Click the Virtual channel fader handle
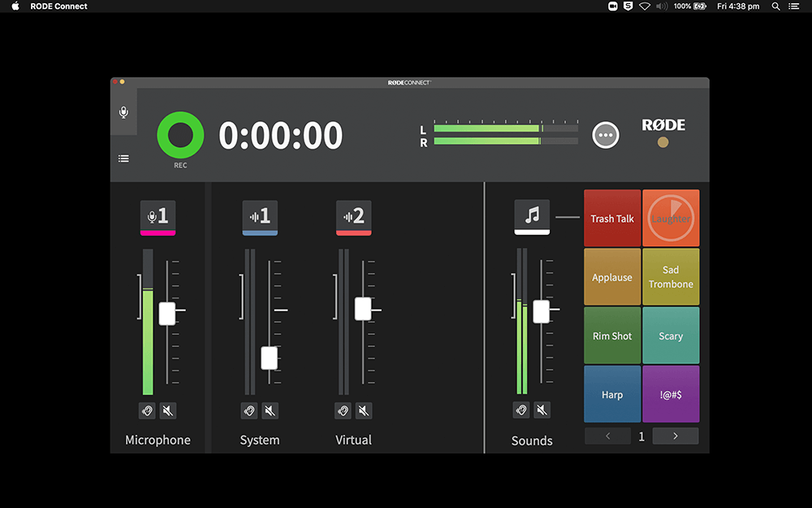 (x=363, y=309)
